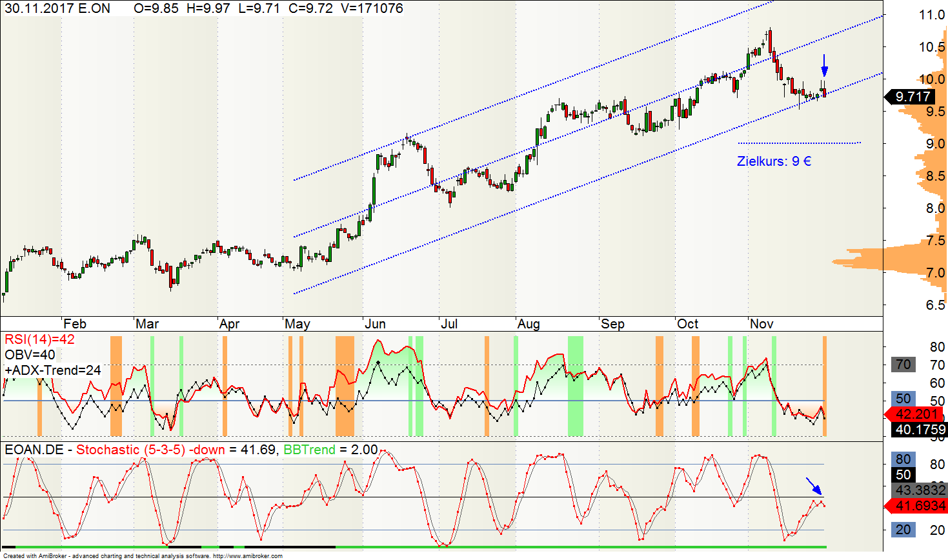The image size is (948, 560).
Task: Click the '7.5' price axis label
Action: click(x=936, y=241)
